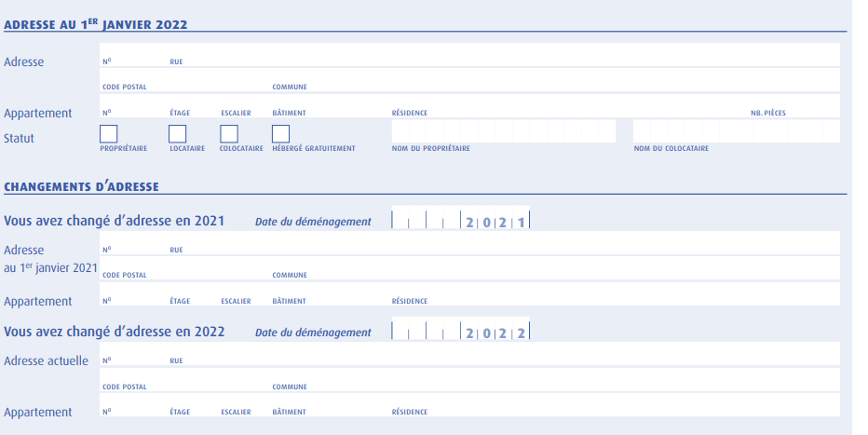Click the day boxes of the 2022 move date
Viewport: 868px width, 435px height.
pos(409,330)
